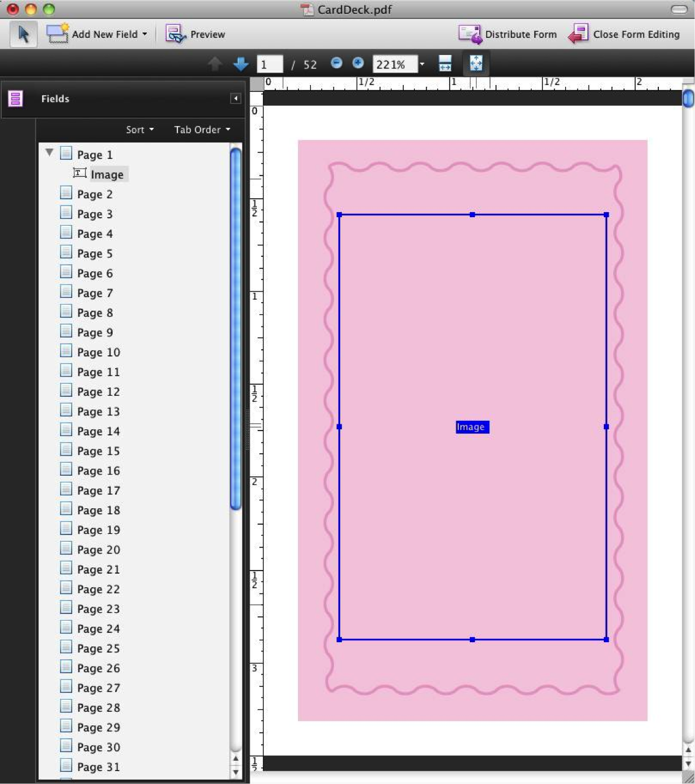Zoom out with the minus button
Image resolution: width=695 pixels, height=784 pixels.
tap(336, 63)
